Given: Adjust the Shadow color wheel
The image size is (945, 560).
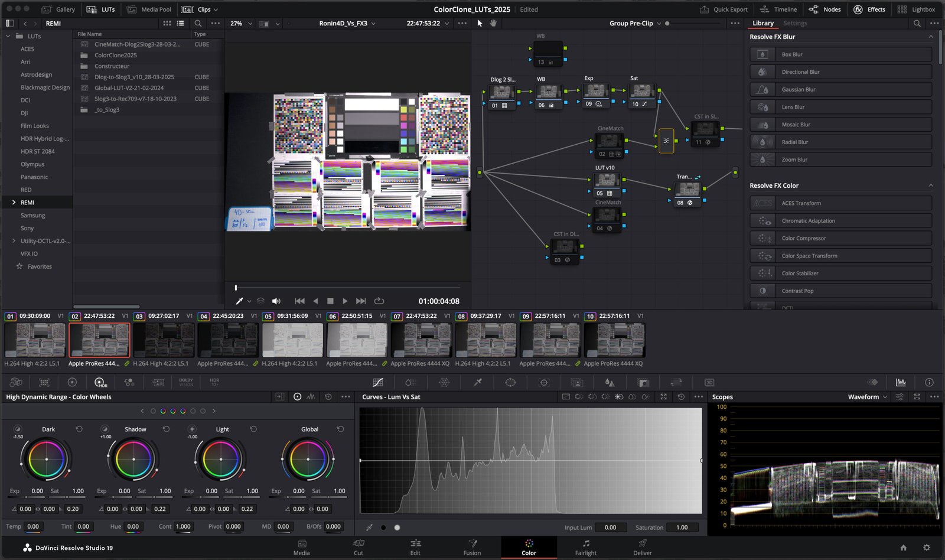Looking at the screenshot, I should tap(133, 459).
